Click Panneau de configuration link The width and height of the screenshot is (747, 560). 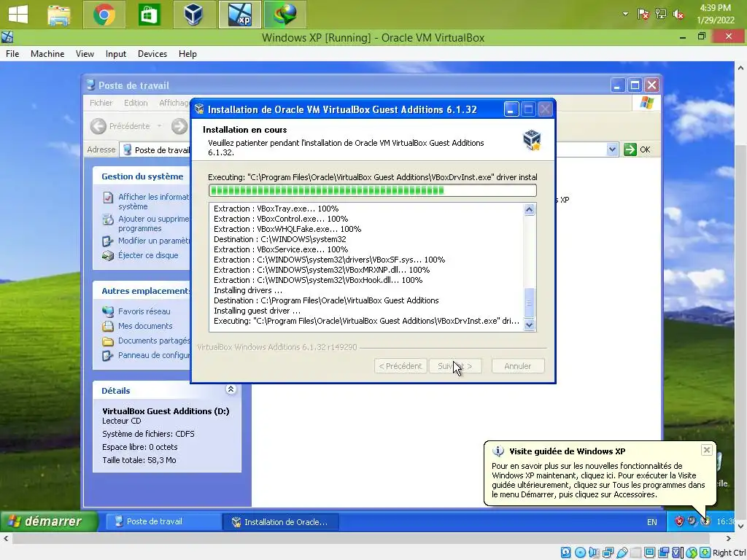click(x=154, y=355)
